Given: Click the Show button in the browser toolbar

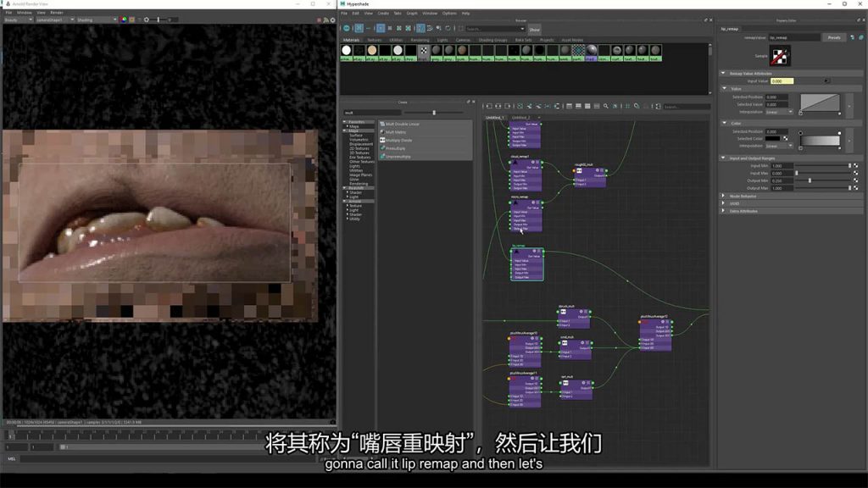Looking at the screenshot, I should click(x=534, y=30).
